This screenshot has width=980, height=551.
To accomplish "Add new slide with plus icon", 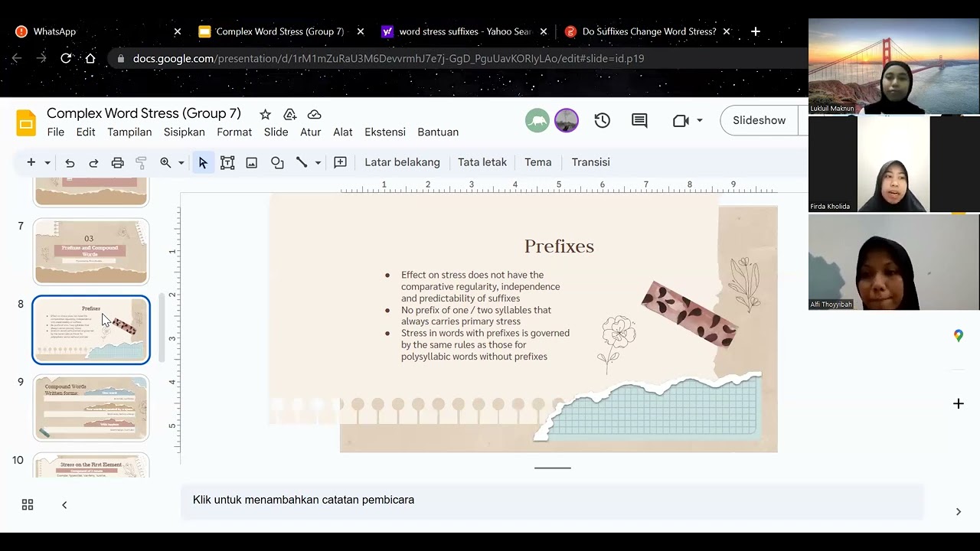I will tap(31, 162).
